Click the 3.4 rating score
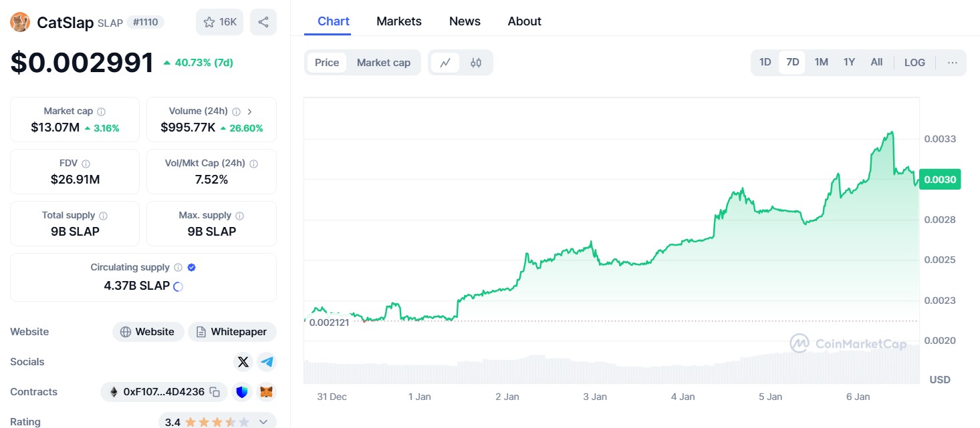This screenshot has width=980, height=428. (x=172, y=422)
